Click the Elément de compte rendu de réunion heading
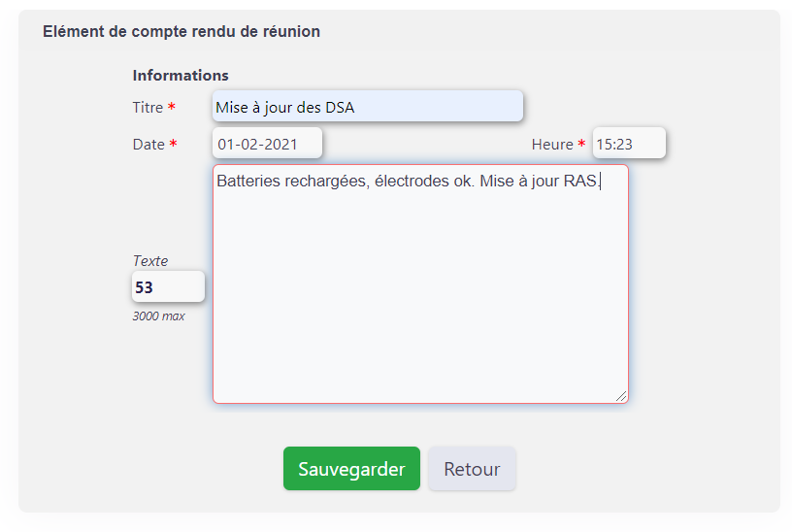The image size is (792, 532). pyautogui.click(x=181, y=31)
